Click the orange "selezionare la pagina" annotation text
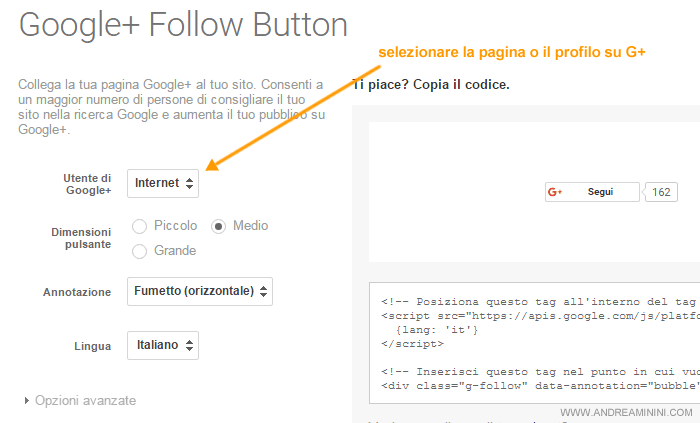700x423 pixels. pos(510,52)
